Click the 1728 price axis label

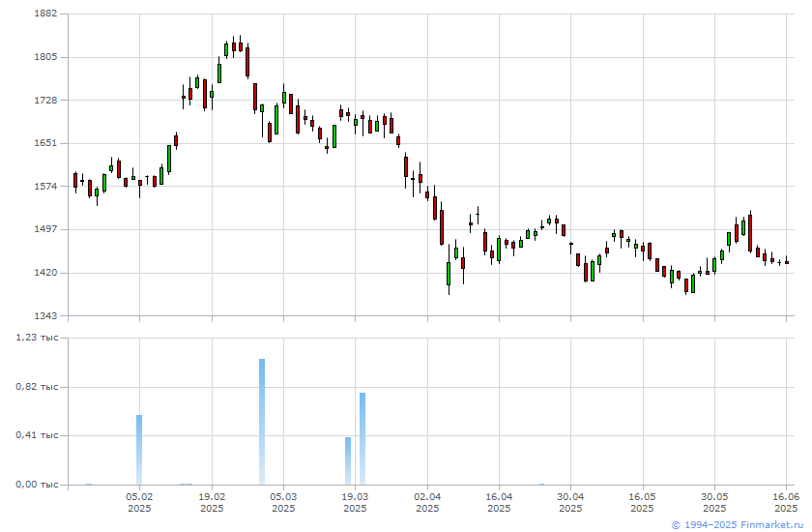45,100
